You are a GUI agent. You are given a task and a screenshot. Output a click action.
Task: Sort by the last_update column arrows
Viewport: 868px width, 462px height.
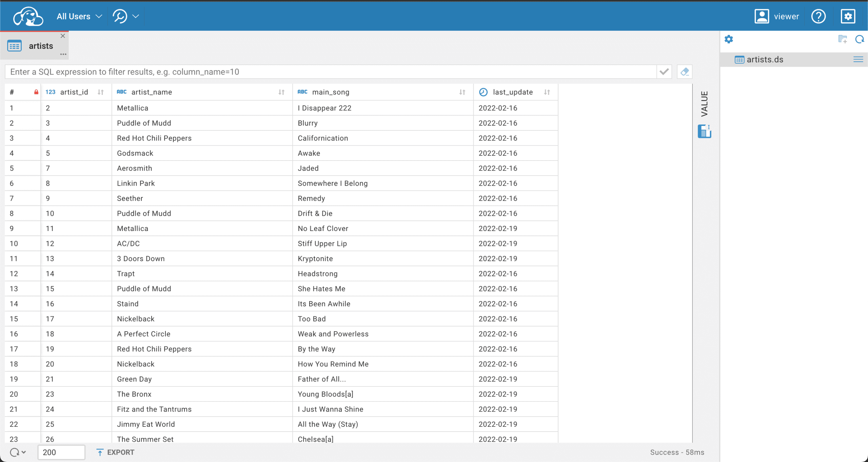coord(547,92)
